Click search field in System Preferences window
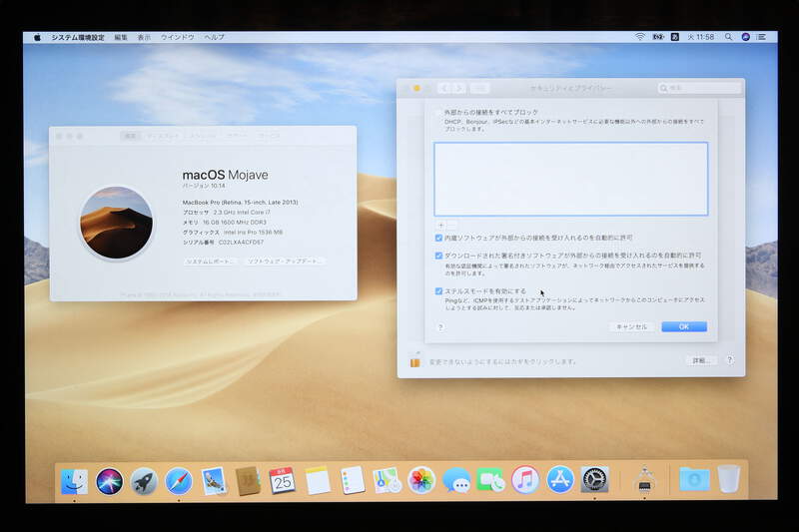 tap(699, 88)
